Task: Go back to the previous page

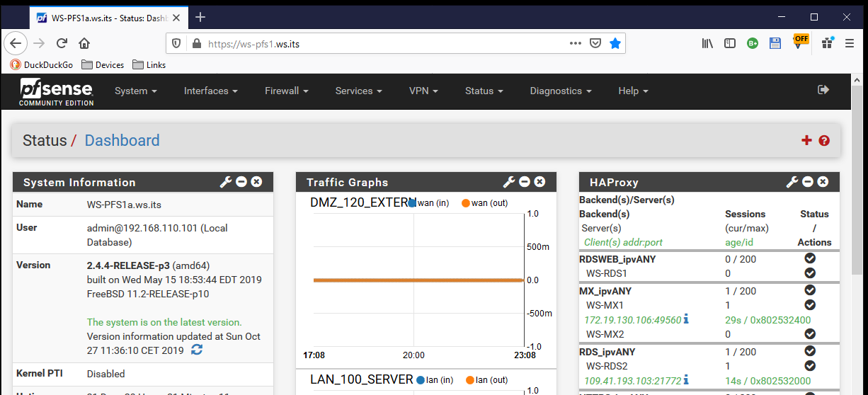Action: click(x=16, y=43)
